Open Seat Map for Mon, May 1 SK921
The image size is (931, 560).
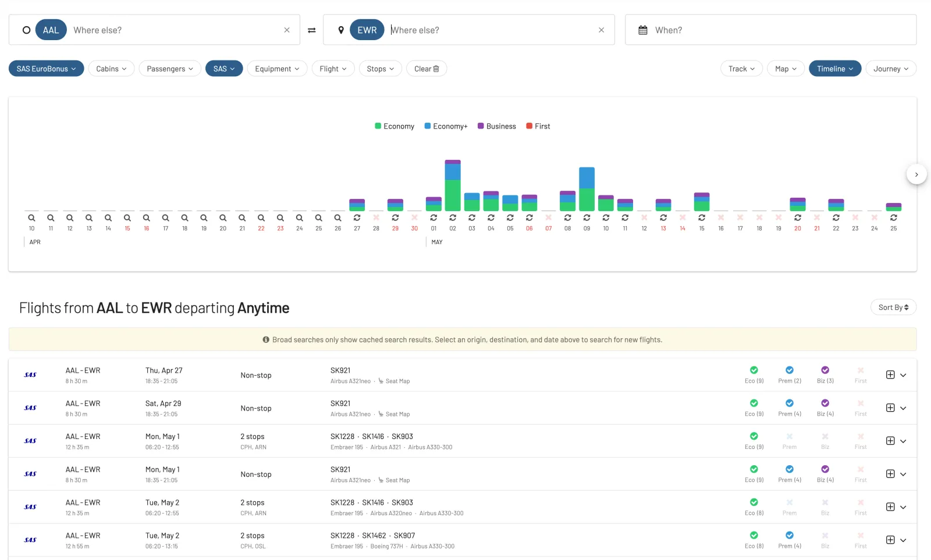click(394, 480)
